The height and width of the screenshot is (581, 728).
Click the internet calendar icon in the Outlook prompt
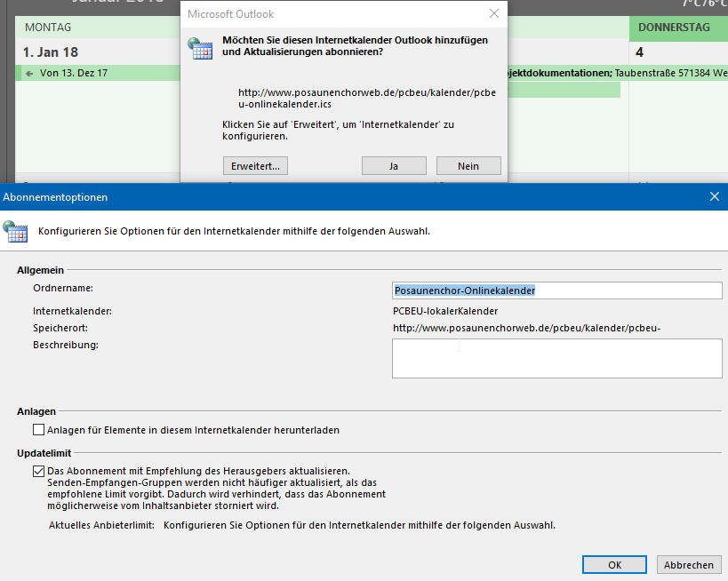201,48
